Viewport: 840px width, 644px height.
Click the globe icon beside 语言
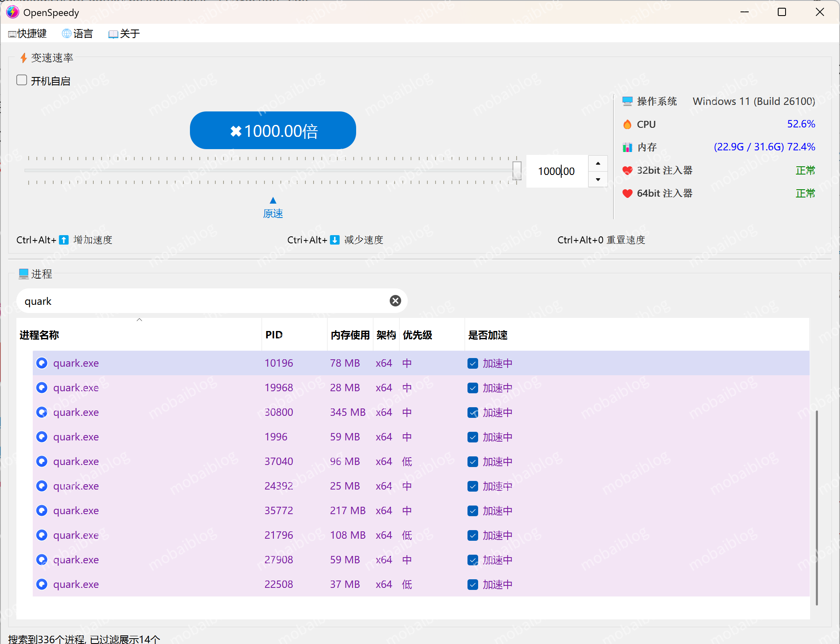(x=66, y=33)
